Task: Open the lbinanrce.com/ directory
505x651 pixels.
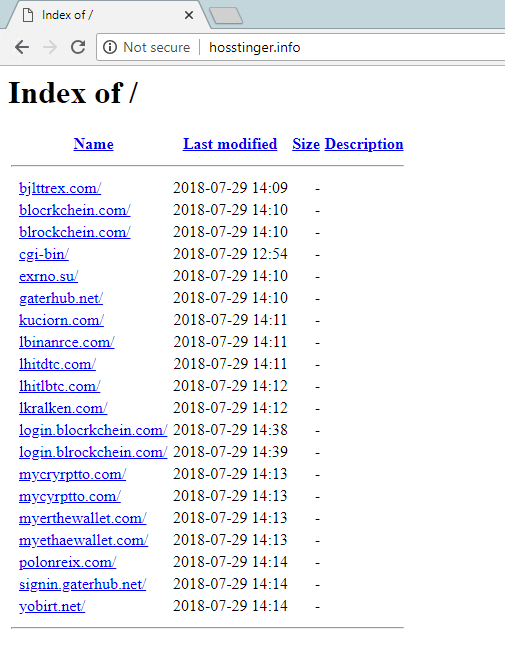Action: tap(67, 342)
